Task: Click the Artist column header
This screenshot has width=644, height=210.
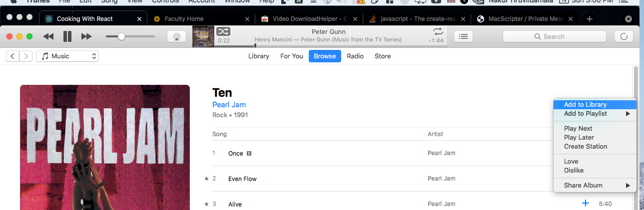Action: (x=435, y=134)
